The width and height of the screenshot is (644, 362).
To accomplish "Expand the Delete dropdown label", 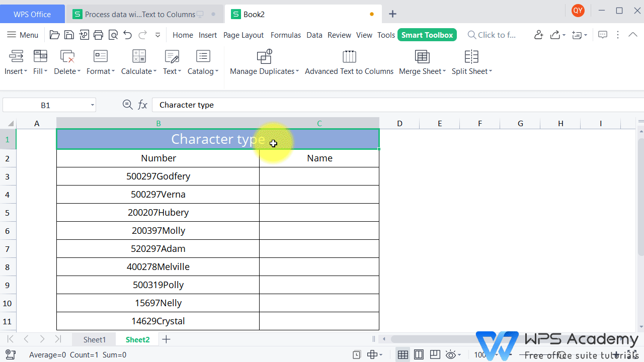I will click(x=67, y=71).
